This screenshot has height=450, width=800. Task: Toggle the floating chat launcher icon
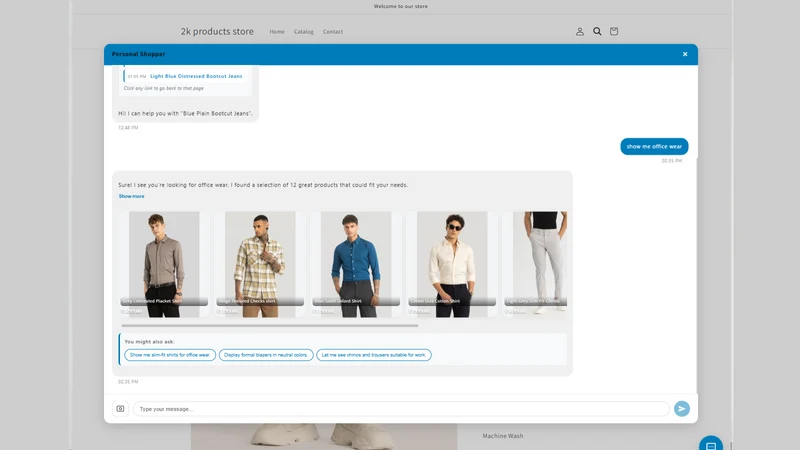(x=711, y=445)
